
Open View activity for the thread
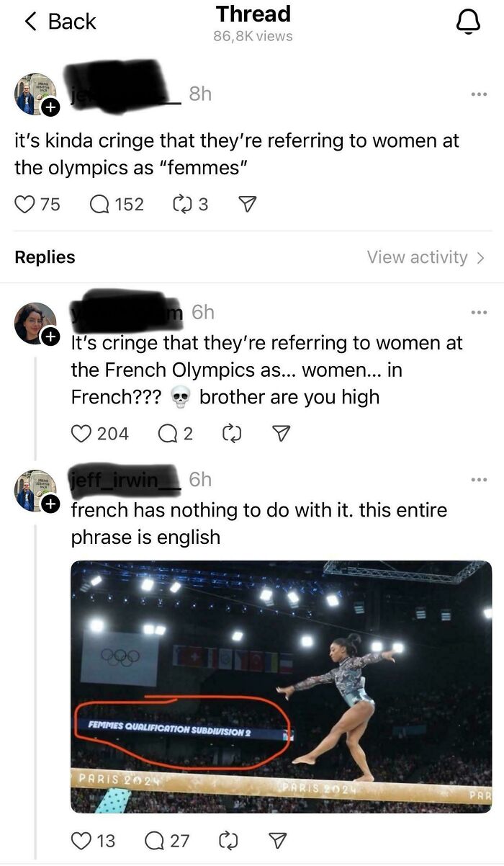point(418,256)
